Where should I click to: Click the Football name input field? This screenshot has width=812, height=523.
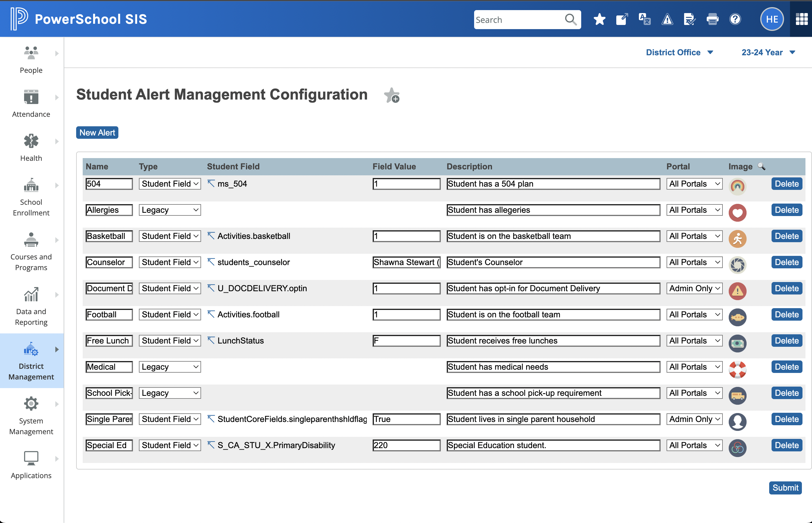coord(109,314)
